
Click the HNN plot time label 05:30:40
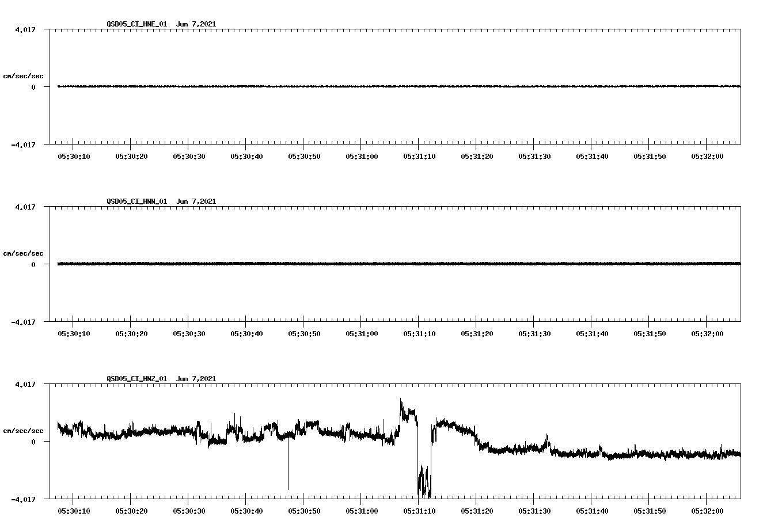pyautogui.click(x=246, y=334)
